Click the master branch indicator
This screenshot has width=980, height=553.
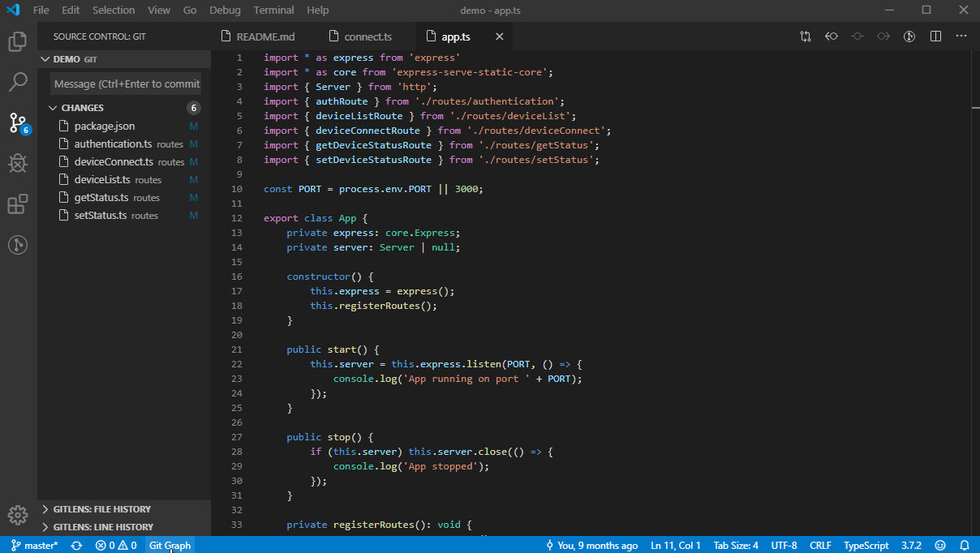33,545
